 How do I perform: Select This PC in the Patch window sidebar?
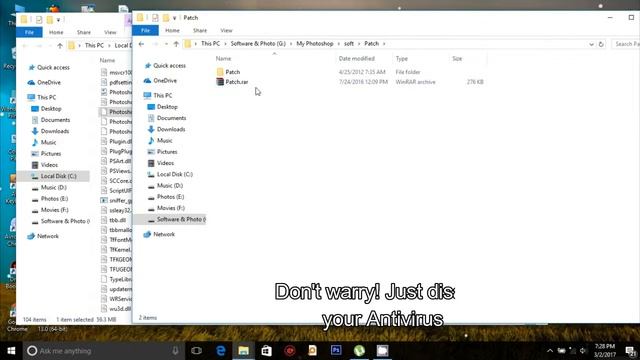point(162,95)
